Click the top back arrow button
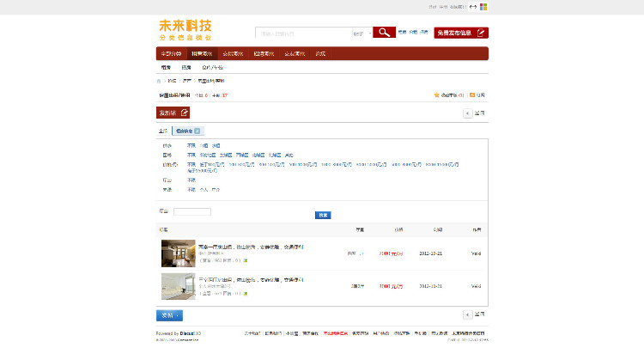Screen dimensions: 644x360 [467, 113]
